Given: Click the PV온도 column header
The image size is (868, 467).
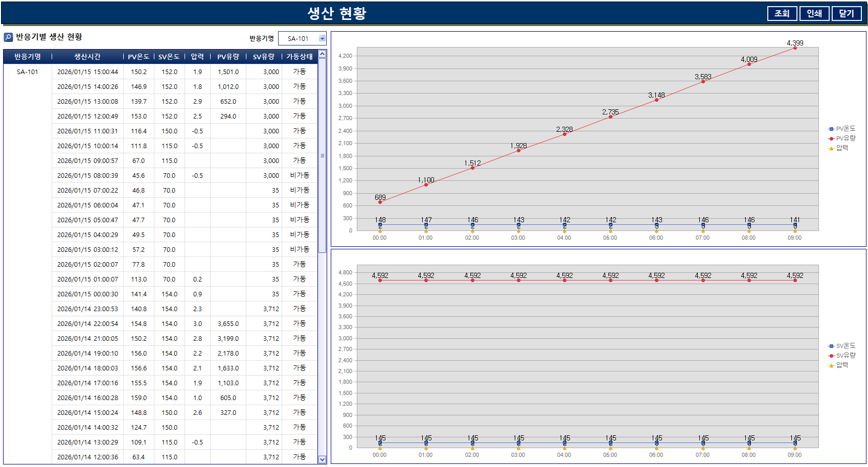Looking at the screenshot, I should [139, 57].
